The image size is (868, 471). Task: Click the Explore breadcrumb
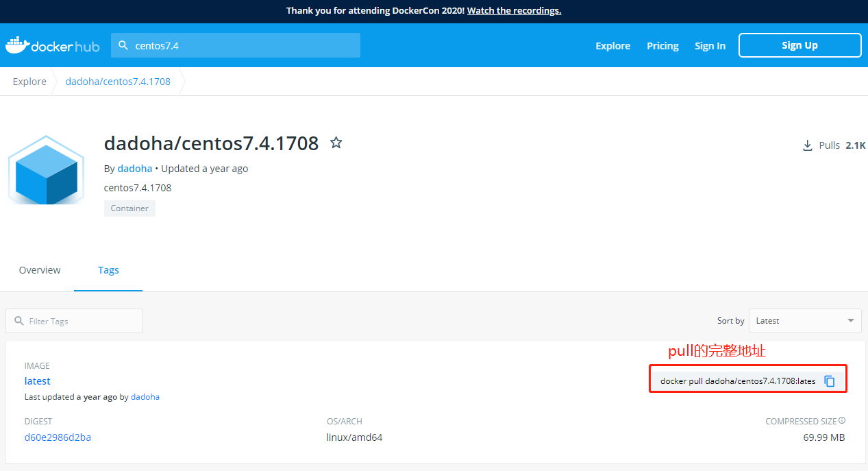coord(29,82)
